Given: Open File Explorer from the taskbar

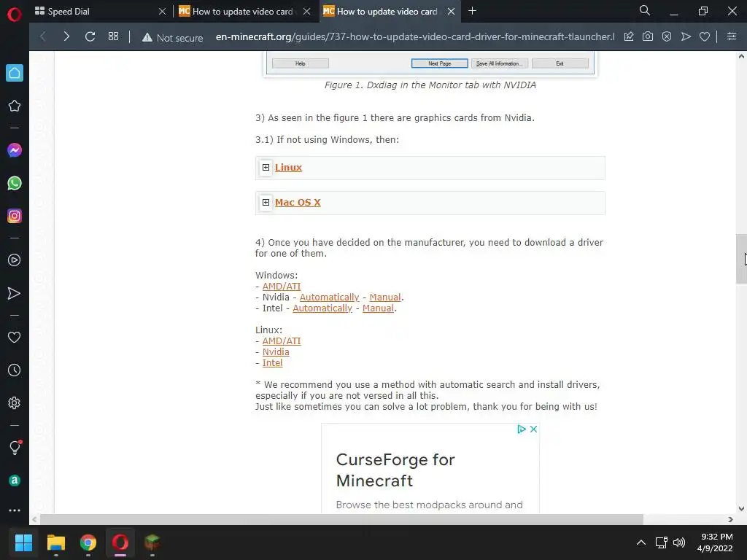Looking at the screenshot, I should (x=55, y=542).
